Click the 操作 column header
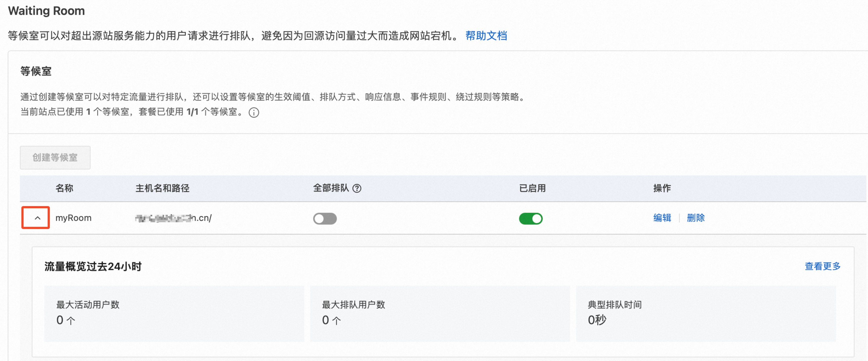Image resolution: width=868 pixels, height=361 pixels. pyautogui.click(x=662, y=188)
